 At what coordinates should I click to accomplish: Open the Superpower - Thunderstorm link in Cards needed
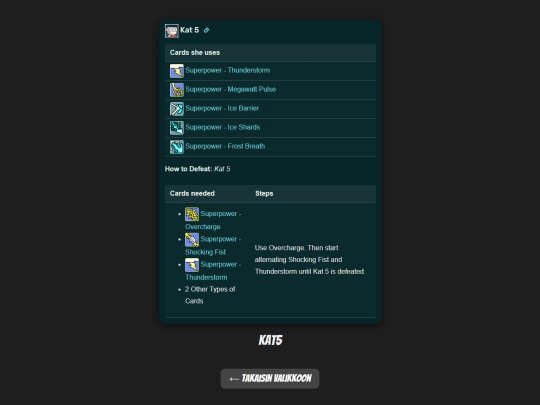tap(213, 271)
